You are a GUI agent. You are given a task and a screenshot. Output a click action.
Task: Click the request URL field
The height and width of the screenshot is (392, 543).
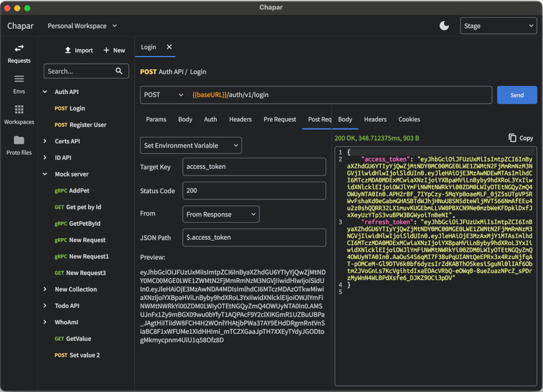[x=340, y=95]
